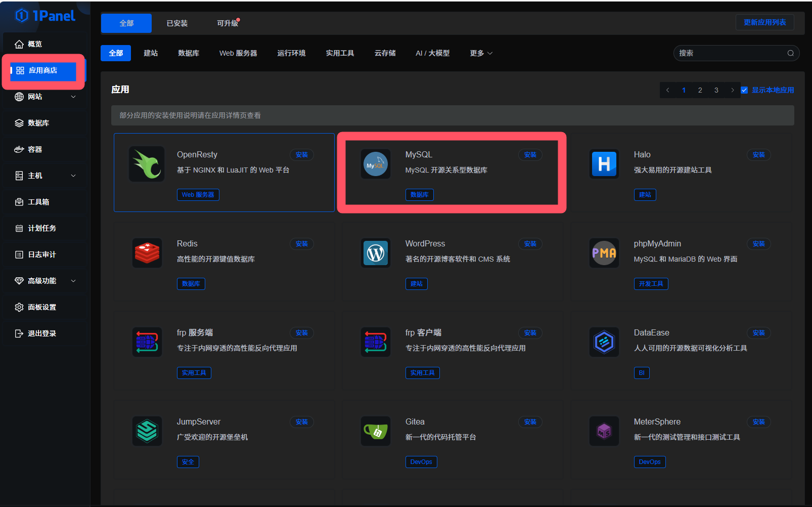Screen dimensions: 812x507
Task: Filter by 云存储 category
Action: pyautogui.click(x=385, y=53)
